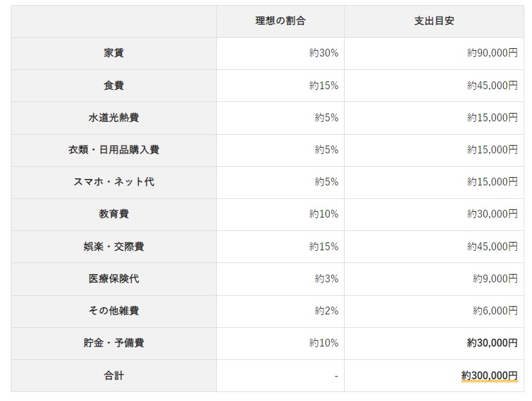Click the 水道光熱費 row label
Image resolution: width=532 pixels, height=401 pixels.
click(114, 117)
